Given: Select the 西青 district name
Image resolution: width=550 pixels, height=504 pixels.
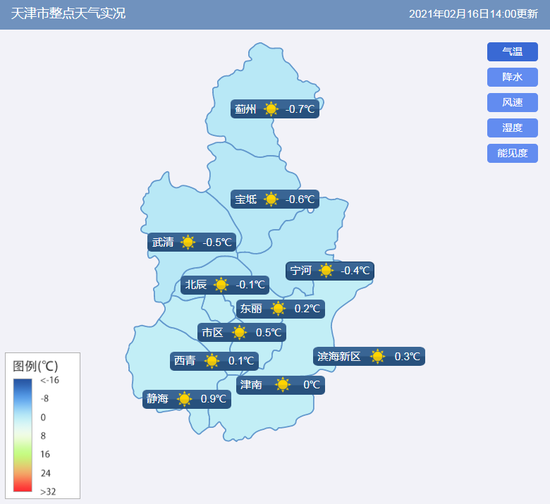Looking at the screenshot, I should click(185, 361).
